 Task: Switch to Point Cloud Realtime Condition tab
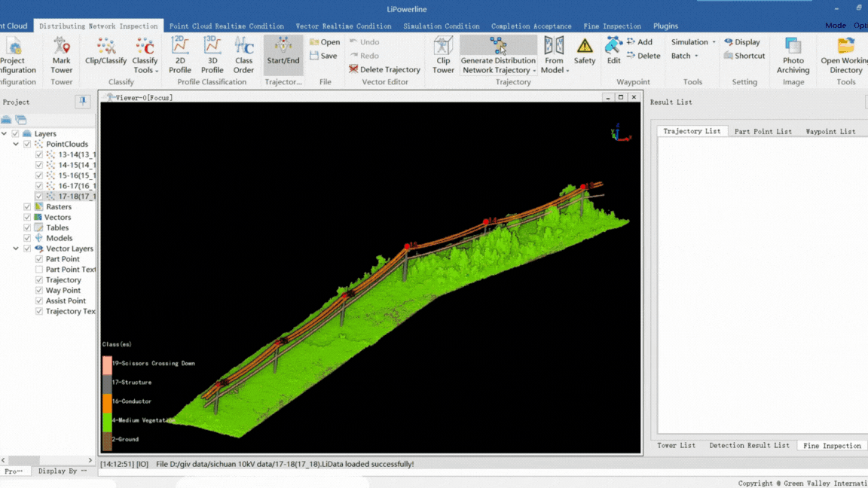(x=226, y=26)
